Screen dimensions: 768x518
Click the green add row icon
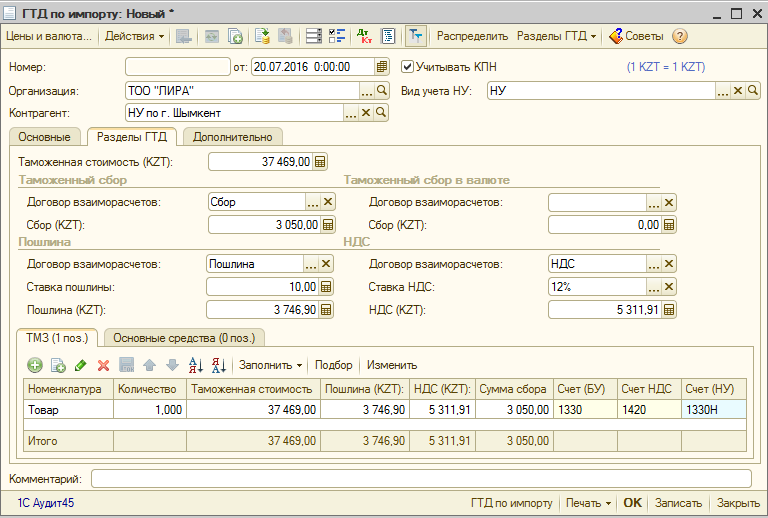pyautogui.click(x=34, y=365)
